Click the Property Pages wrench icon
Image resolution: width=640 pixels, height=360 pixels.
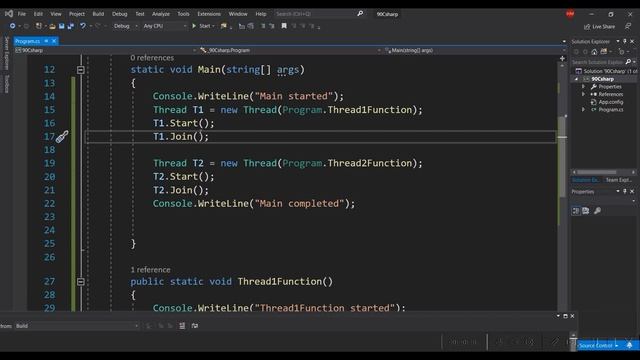597,211
